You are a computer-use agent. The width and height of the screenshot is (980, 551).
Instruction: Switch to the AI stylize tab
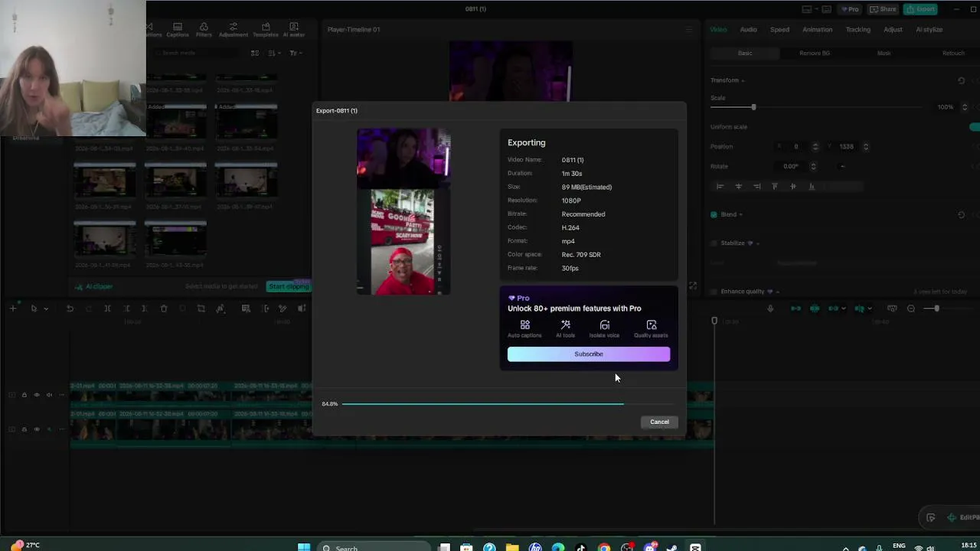929,30
